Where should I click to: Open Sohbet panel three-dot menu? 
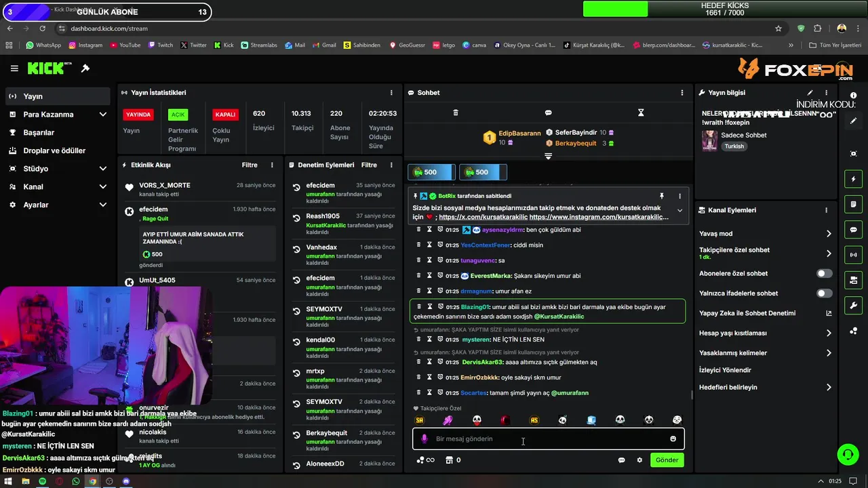tap(682, 93)
